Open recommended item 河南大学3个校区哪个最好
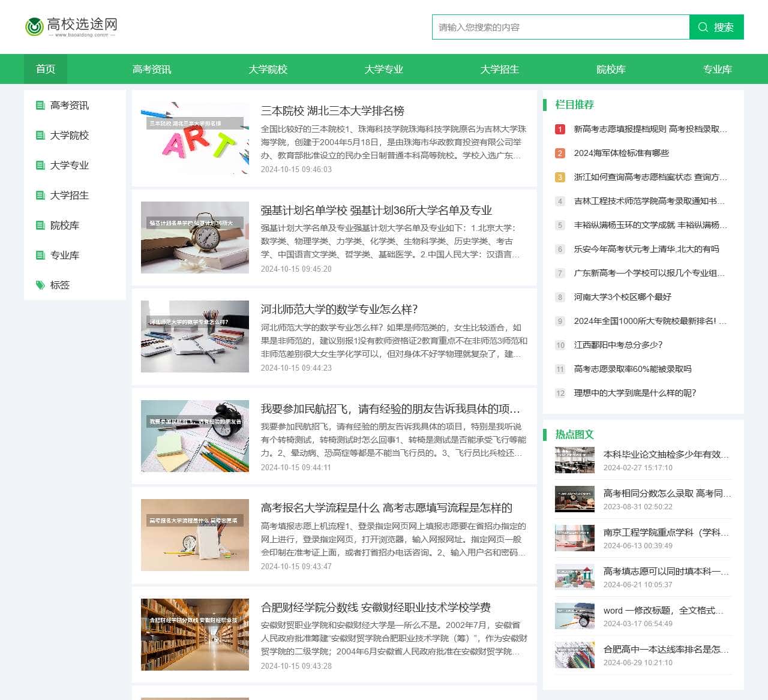Viewport: 768px width, 700px height. tap(622, 297)
